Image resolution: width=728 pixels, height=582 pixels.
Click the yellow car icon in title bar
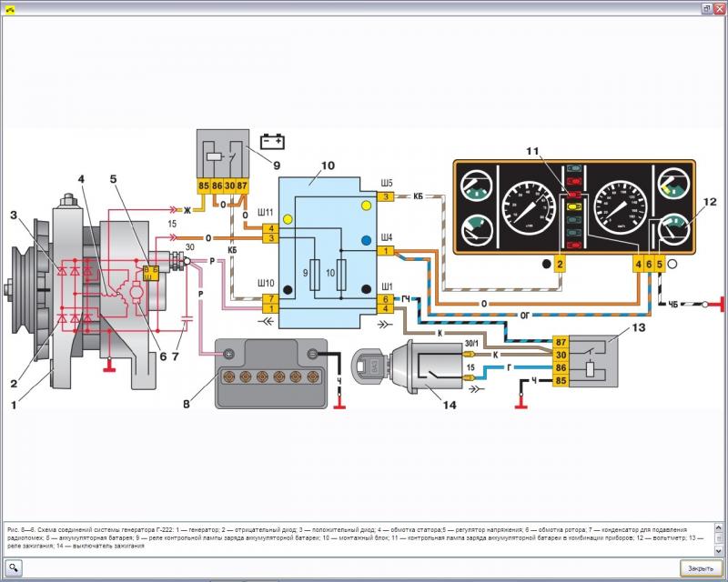click(x=9, y=9)
